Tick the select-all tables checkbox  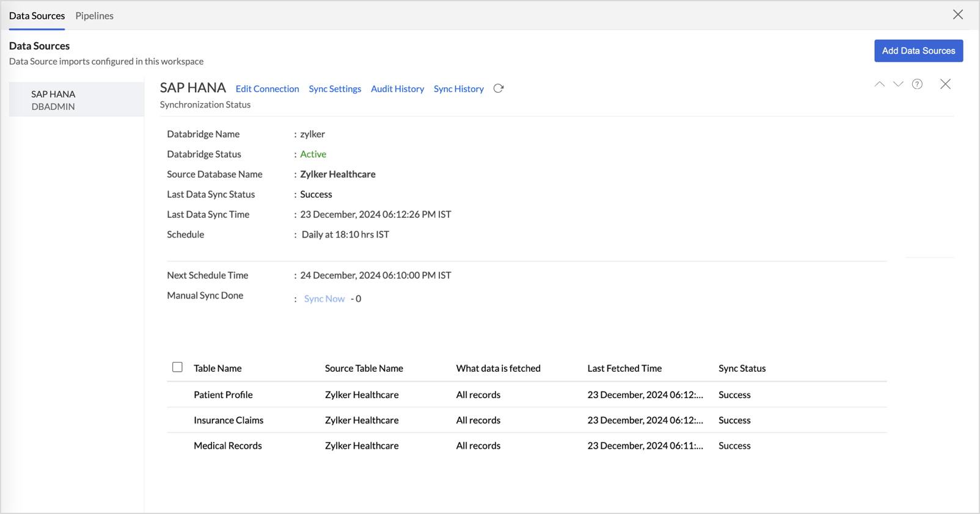tap(177, 367)
